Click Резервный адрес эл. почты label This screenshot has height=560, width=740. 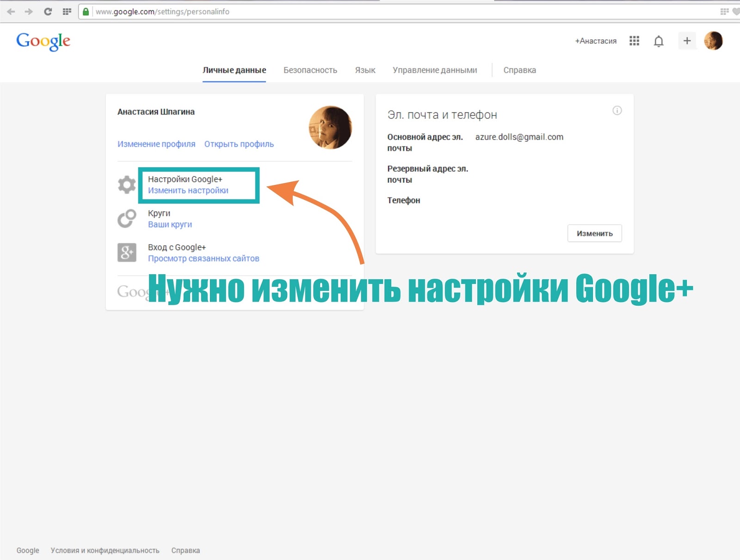428,174
